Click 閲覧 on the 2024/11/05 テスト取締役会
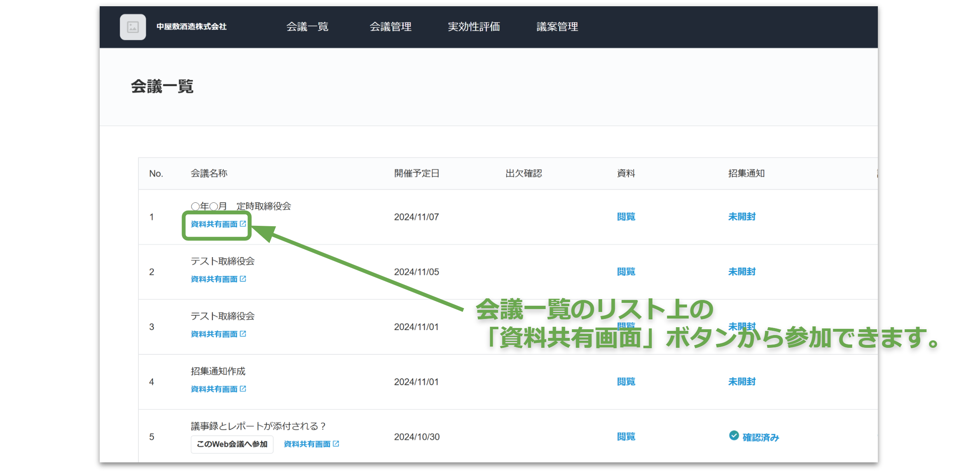980x471 pixels. click(626, 271)
